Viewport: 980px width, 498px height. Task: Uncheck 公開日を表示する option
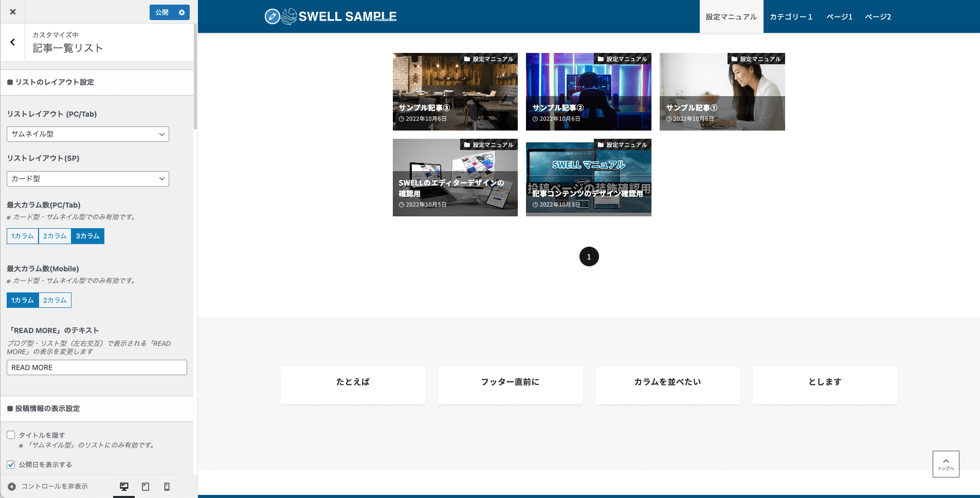coord(11,464)
